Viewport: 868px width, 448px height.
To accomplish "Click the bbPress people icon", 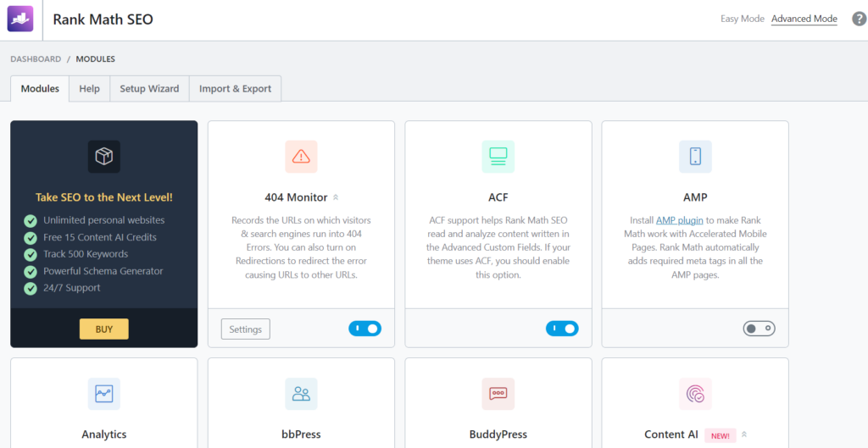I will coord(301,394).
